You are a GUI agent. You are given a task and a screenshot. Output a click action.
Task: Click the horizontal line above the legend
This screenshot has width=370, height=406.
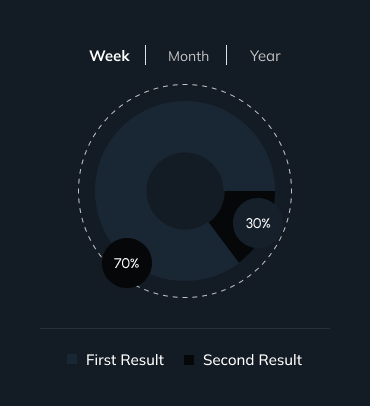[185, 328]
